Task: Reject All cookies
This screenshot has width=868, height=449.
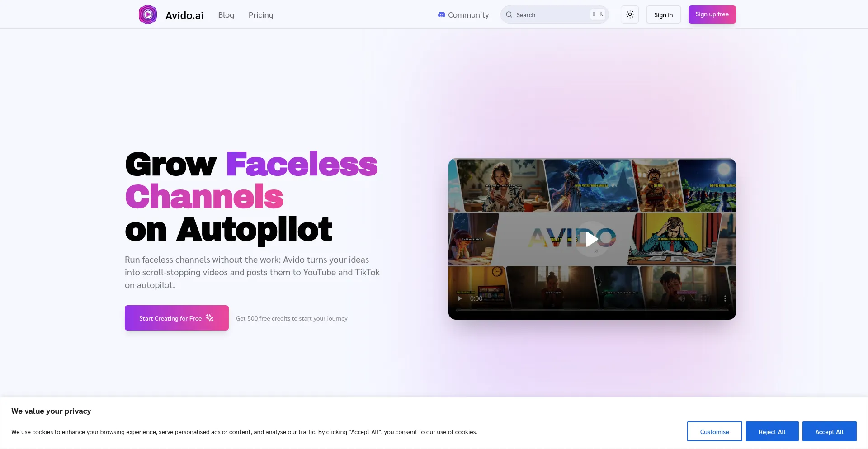Action: tap(772, 431)
